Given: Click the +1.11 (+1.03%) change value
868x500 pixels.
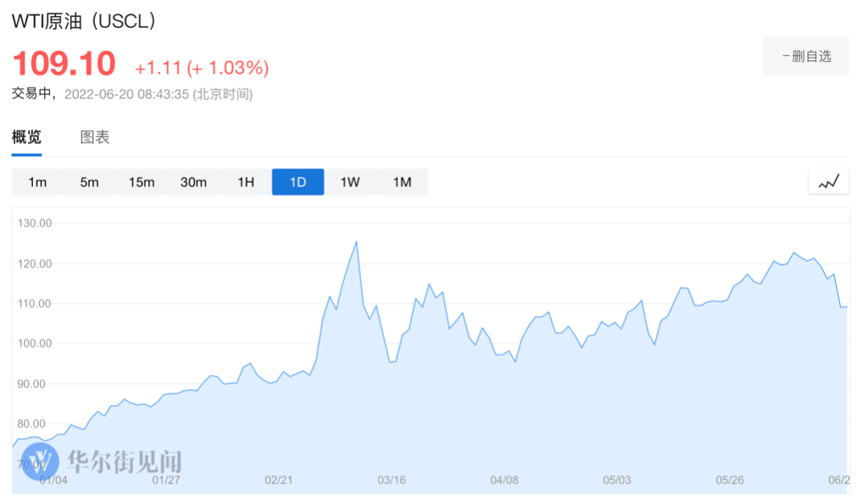Looking at the screenshot, I should [x=202, y=68].
